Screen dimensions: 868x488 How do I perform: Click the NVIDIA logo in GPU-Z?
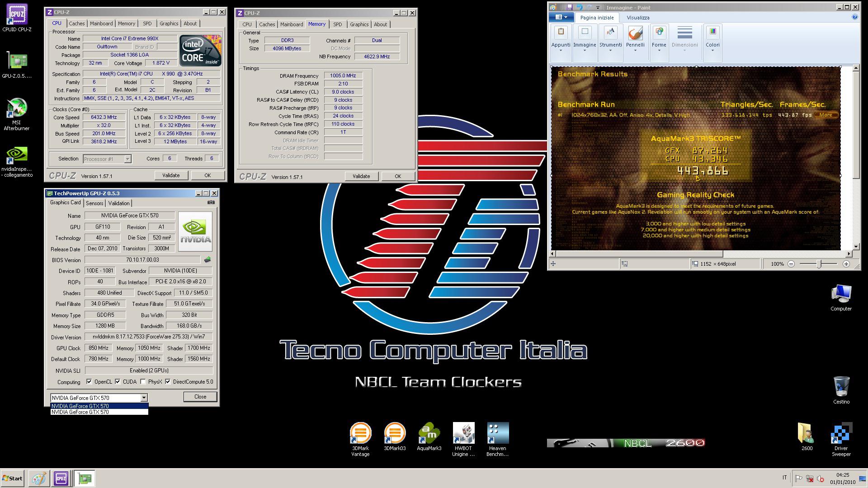pyautogui.click(x=195, y=231)
